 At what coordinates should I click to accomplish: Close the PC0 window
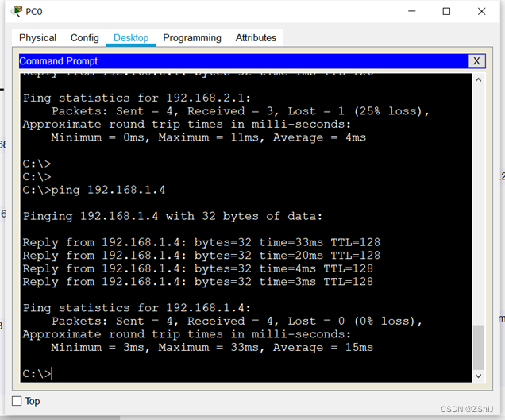click(x=481, y=12)
